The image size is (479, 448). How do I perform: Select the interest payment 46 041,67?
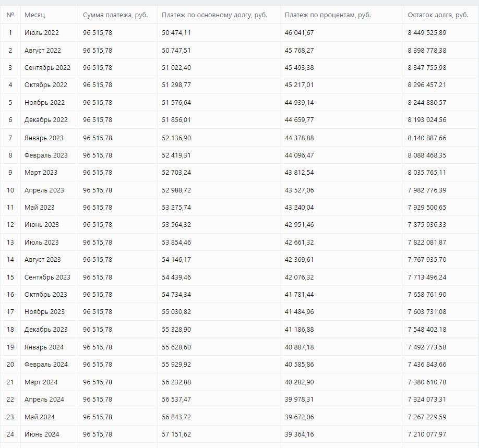tap(300, 33)
